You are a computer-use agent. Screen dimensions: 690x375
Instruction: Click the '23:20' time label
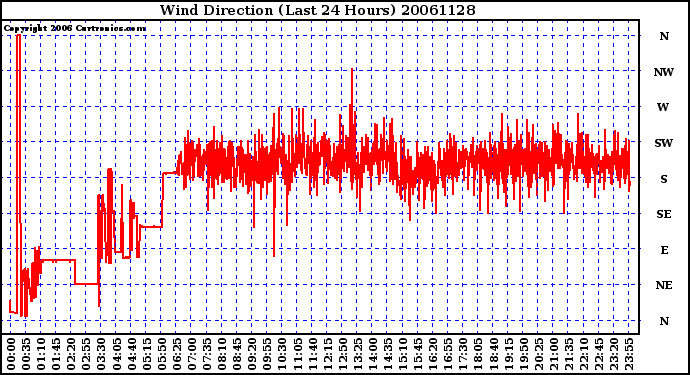(x=613, y=355)
